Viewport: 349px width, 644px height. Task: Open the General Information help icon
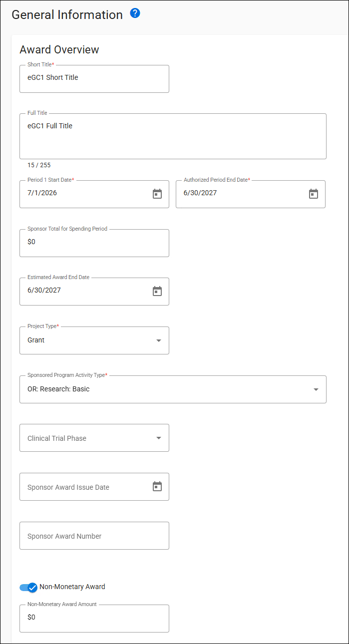pos(135,13)
